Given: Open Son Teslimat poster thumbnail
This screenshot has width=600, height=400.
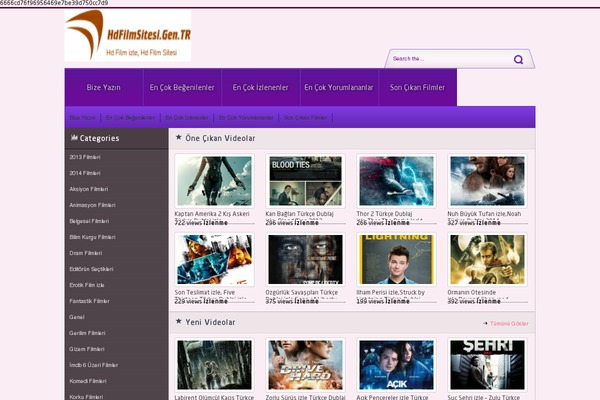Looking at the screenshot, I should point(214,260).
